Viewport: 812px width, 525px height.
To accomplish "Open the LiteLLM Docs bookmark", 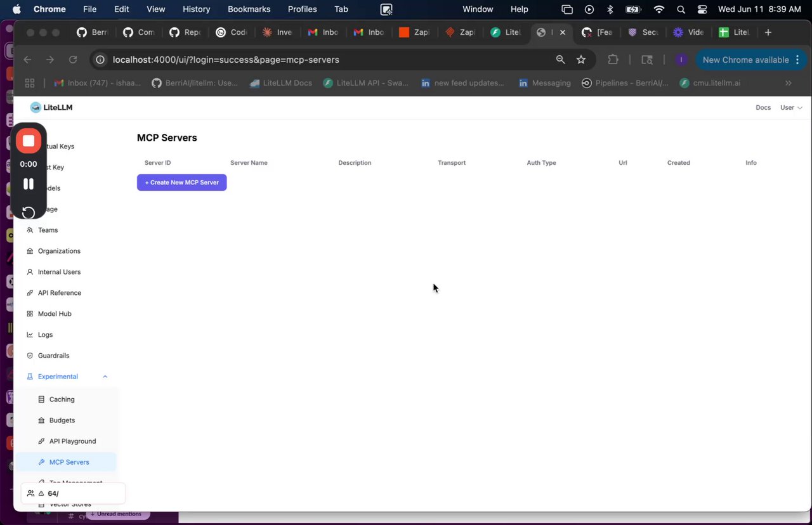I will 280,83.
